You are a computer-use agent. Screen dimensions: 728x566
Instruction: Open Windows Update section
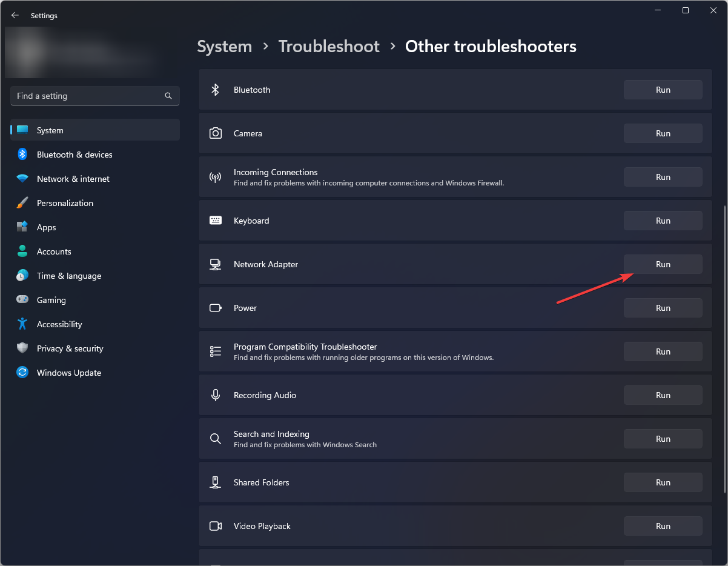point(68,373)
